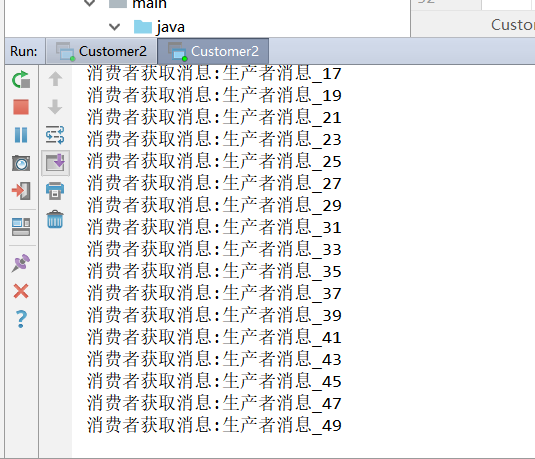Click console line ending with _43
This screenshot has height=459, width=535.
214,359
